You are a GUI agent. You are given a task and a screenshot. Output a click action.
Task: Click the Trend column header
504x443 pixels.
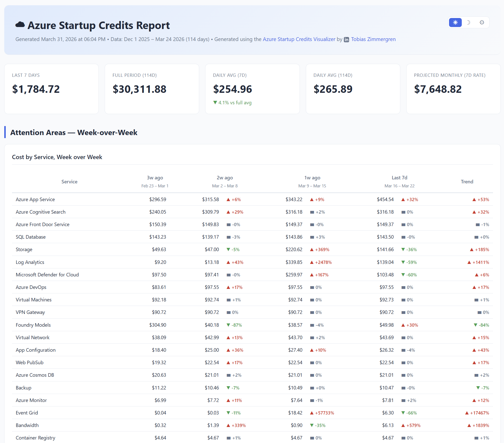[467, 182]
